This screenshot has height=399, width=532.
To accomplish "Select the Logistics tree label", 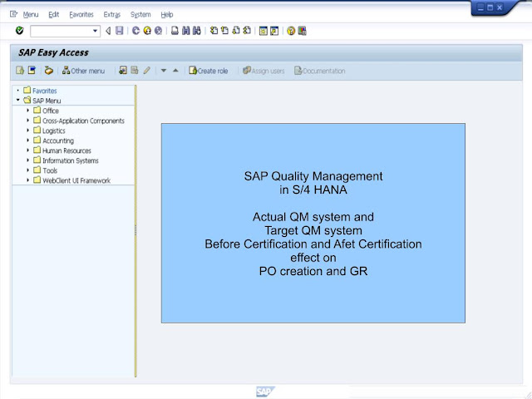I will tap(53, 131).
